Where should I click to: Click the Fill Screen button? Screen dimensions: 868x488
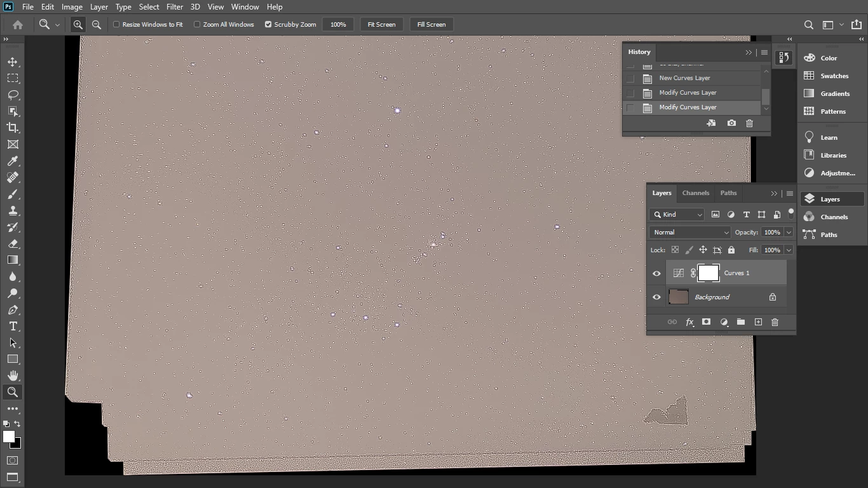coord(431,24)
